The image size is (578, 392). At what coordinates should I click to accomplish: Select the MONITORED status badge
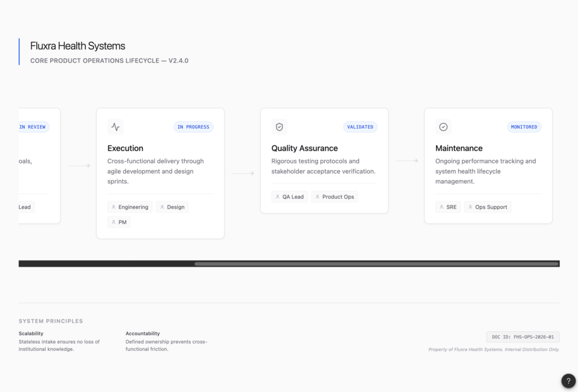click(524, 127)
